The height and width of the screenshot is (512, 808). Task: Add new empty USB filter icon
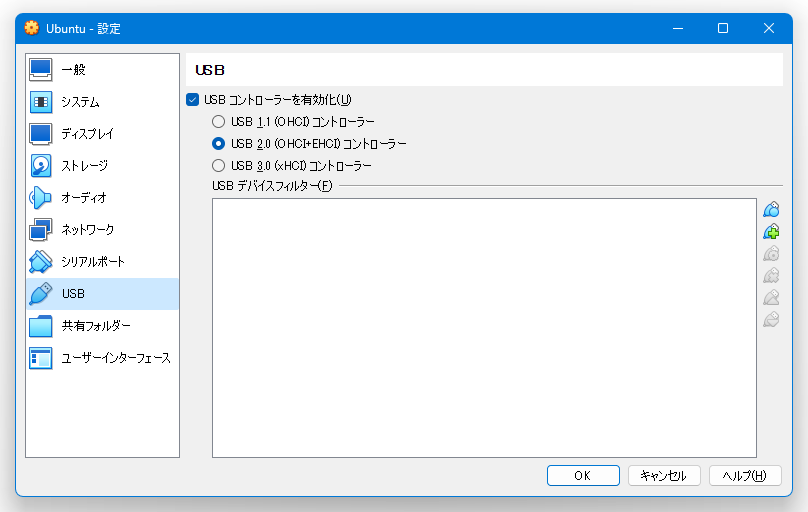pyautogui.click(x=771, y=210)
